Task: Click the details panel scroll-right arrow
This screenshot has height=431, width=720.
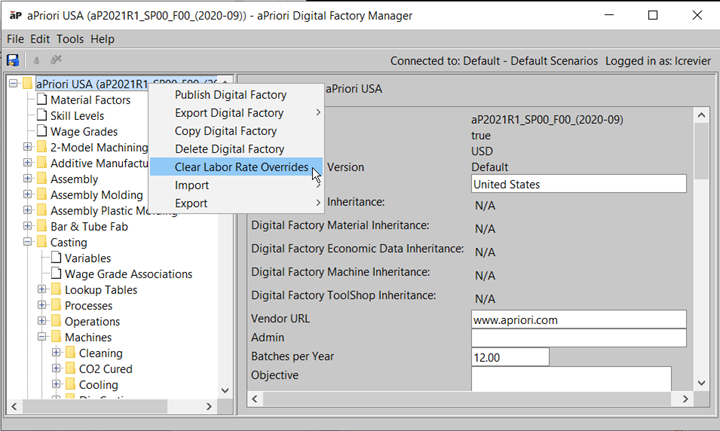Action: click(x=685, y=399)
